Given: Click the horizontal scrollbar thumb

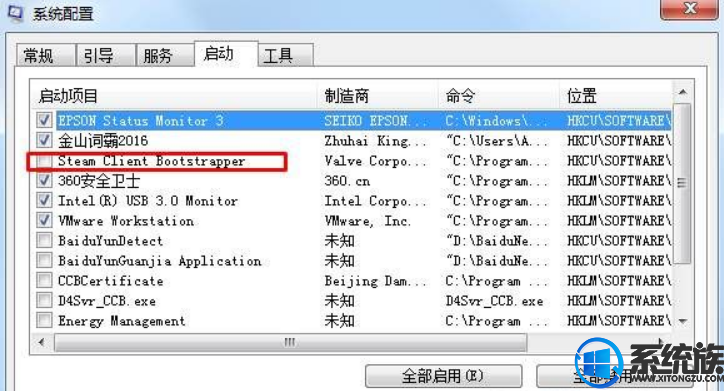Looking at the screenshot, I should point(290,343).
